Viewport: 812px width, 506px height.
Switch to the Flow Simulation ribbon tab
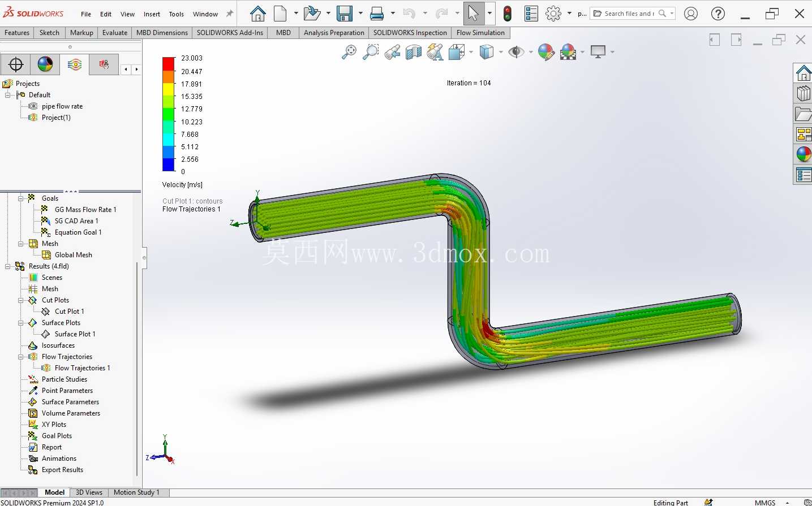click(480, 33)
